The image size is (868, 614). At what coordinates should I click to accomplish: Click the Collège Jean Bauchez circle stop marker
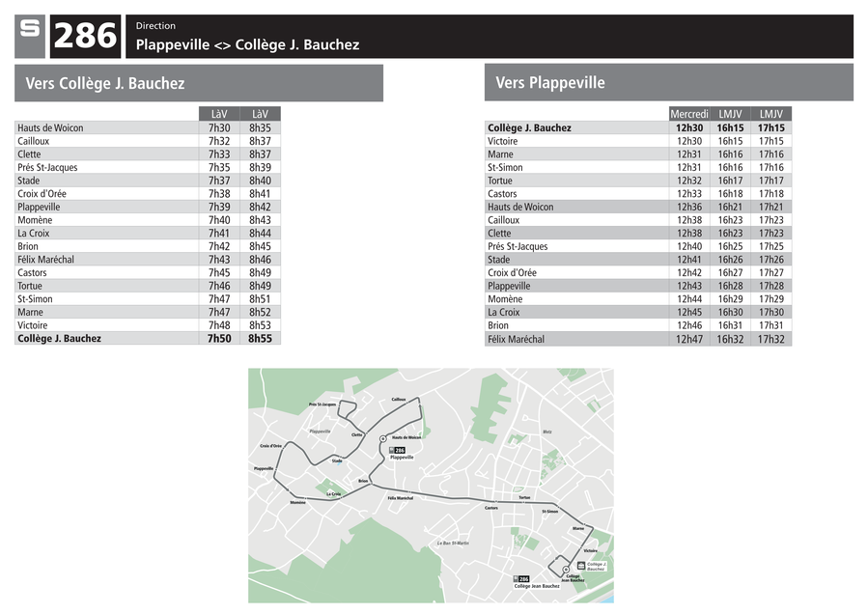[566, 570]
